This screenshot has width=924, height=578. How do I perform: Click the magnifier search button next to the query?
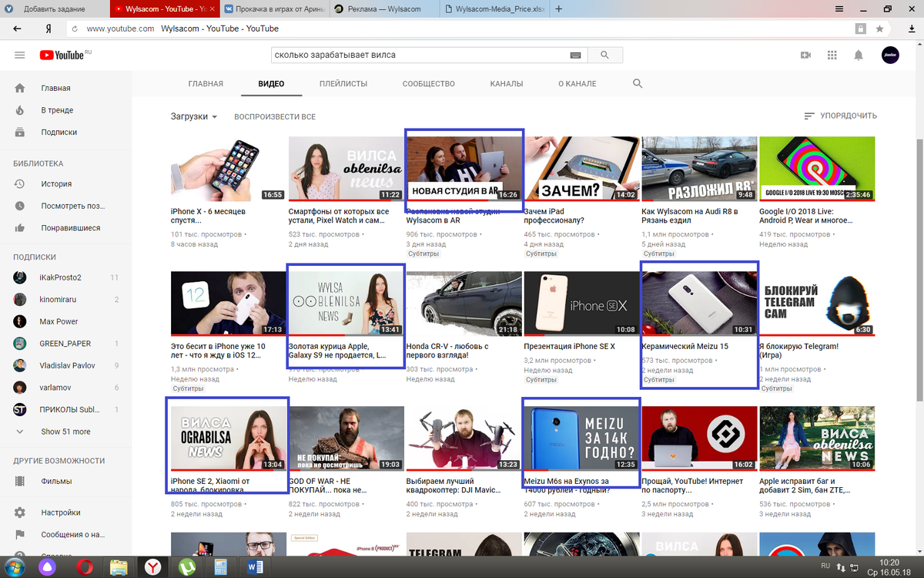point(604,55)
